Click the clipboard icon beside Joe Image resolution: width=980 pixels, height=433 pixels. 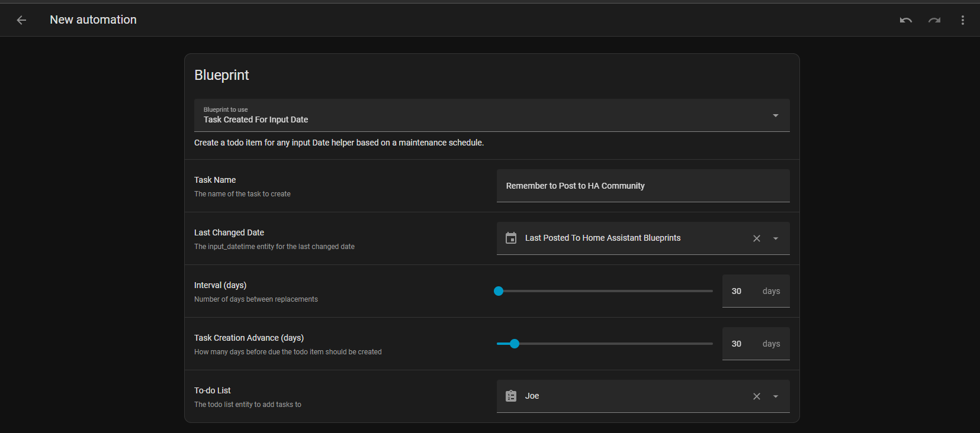510,396
